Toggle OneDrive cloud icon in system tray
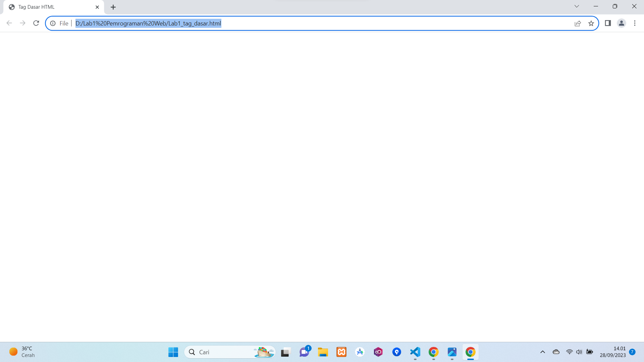644x362 pixels. click(x=556, y=352)
